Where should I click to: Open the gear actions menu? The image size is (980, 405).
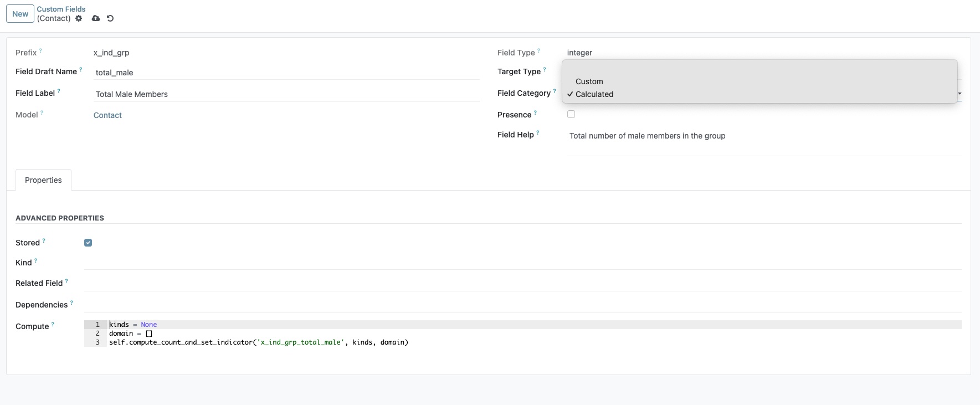[79, 18]
